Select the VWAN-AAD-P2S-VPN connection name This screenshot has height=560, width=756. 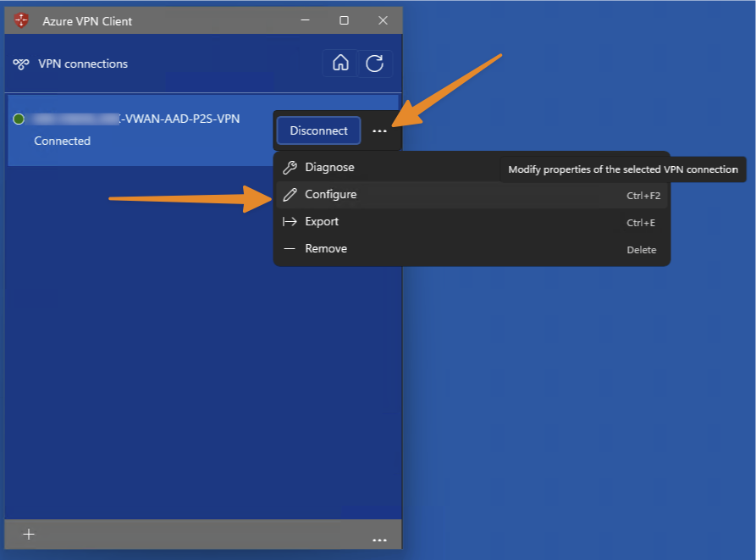(180, 119)
